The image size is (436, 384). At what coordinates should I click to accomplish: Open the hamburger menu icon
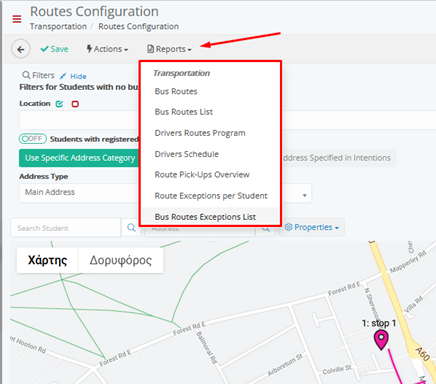coord(17,19)
